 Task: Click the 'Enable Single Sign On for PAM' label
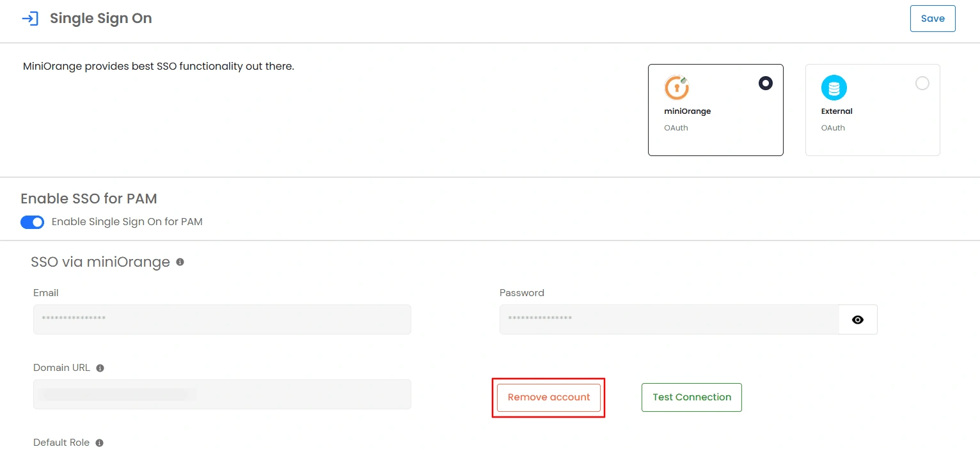click(x=127, y=222)
